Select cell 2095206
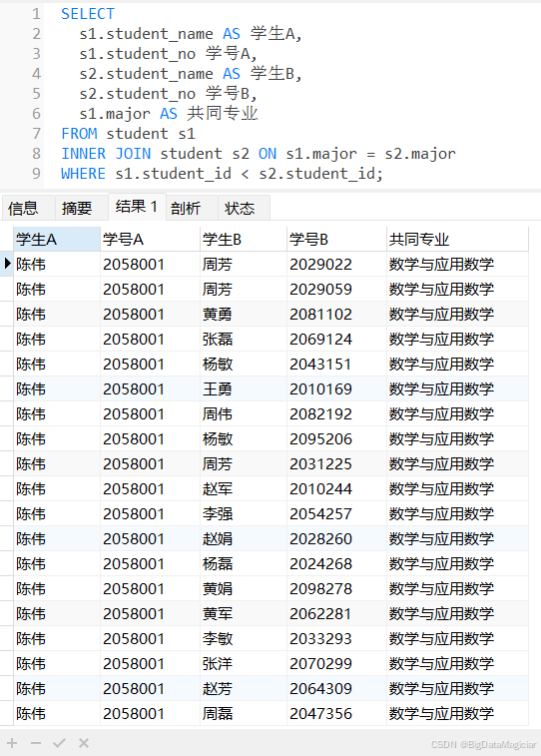Image resolution: width=541 pixels, height=756 pixels. [336, 438]
